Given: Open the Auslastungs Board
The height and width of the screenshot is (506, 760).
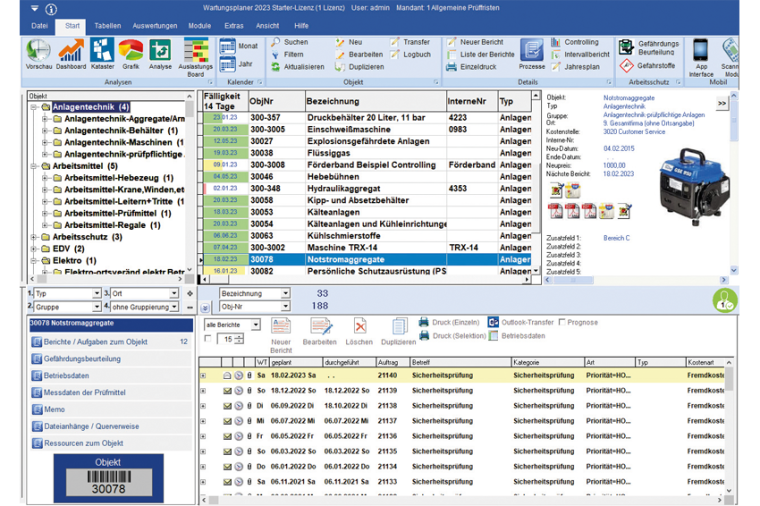Looking at the screenshot, I should coord(196,58).
